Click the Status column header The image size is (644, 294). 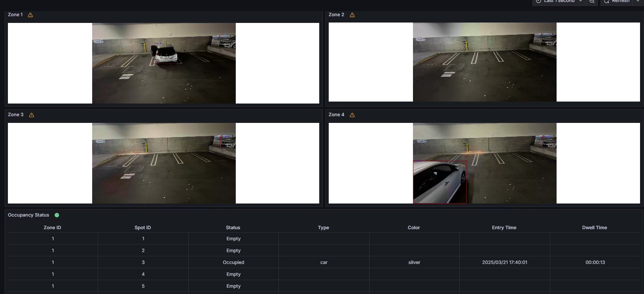tap(233, 228)
